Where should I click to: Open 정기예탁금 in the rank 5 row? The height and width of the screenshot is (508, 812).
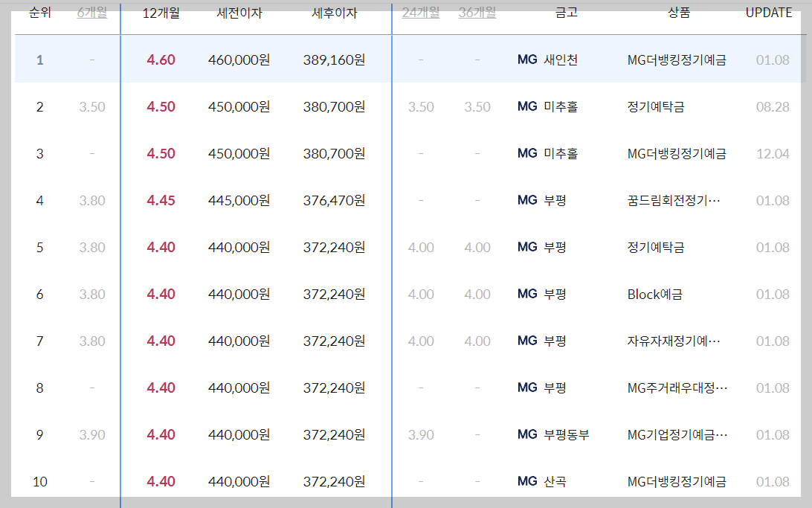coord(656,248)
